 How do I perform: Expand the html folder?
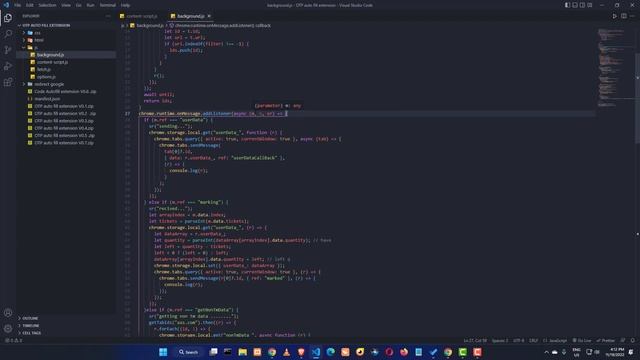[x=66, y=40]
